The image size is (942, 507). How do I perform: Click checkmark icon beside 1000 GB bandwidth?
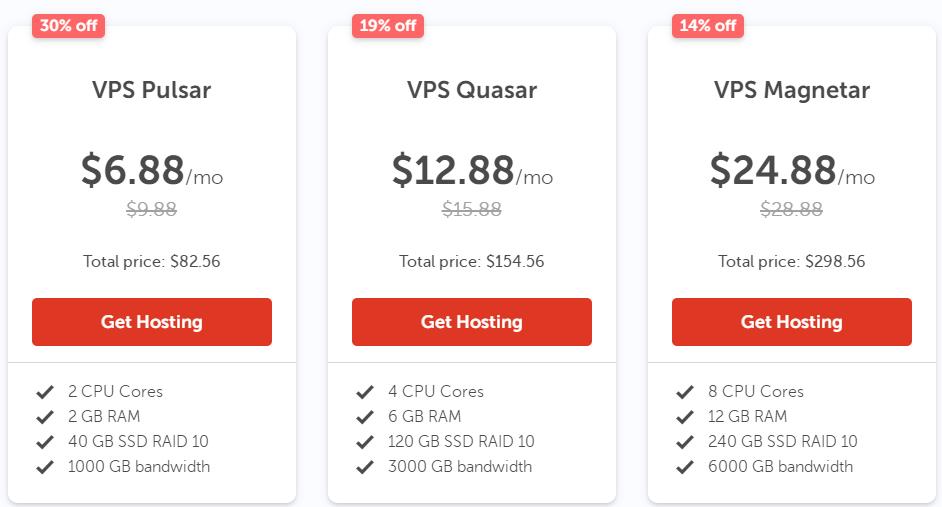pos(44,467)
